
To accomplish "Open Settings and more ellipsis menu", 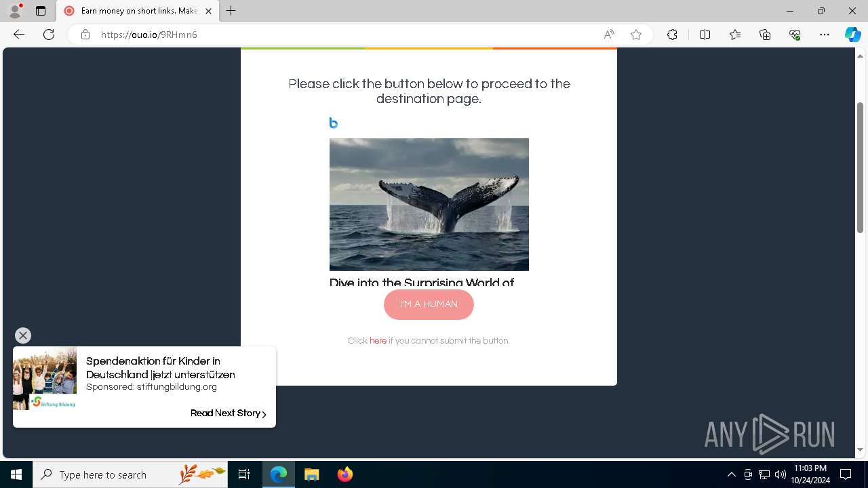I will [825, 35].
